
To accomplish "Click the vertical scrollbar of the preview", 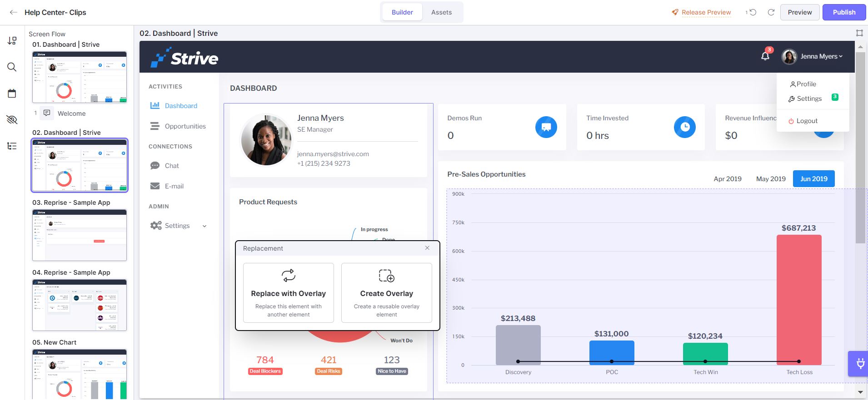I will [x=860, y=148].
